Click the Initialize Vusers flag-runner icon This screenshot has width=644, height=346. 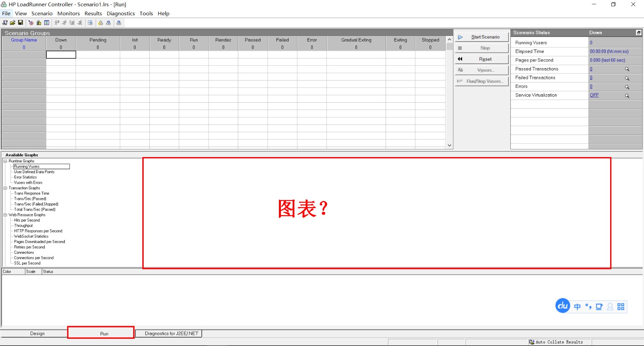pos(57,23)
